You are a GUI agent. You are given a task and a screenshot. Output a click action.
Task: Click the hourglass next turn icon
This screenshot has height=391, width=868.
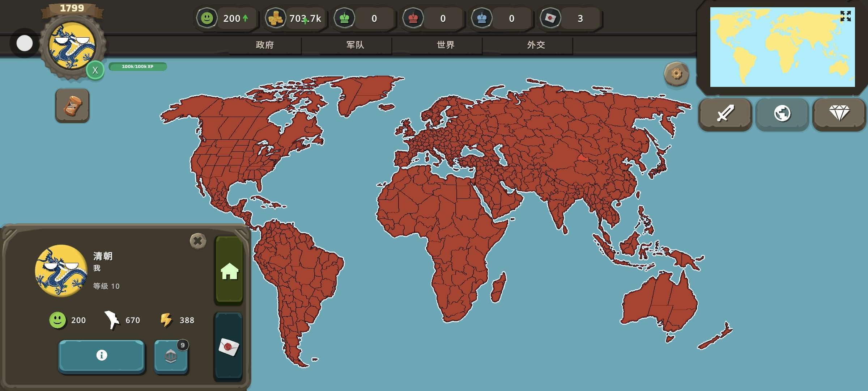click(x=72, y=106)
